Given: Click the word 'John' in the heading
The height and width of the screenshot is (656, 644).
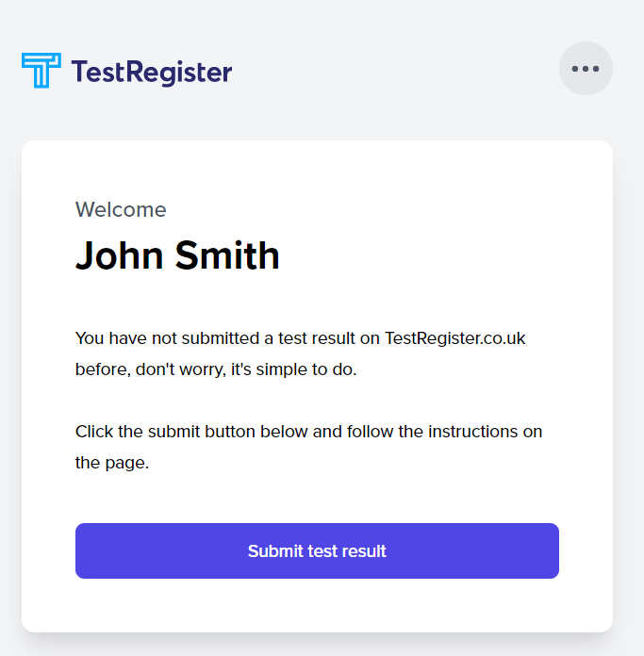Looking at the screenshot, I should [119, 255].
